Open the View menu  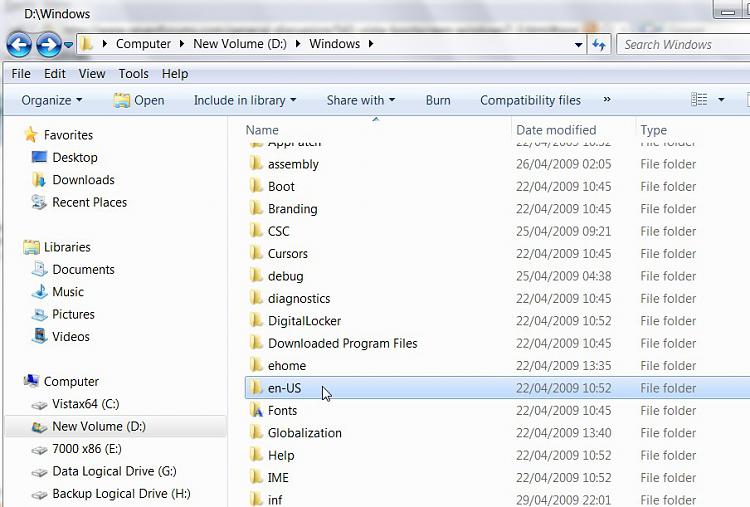click(92, 74)
